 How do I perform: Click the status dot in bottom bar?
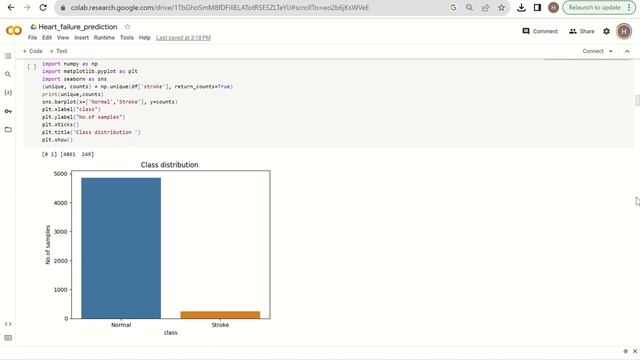[626, 351]
